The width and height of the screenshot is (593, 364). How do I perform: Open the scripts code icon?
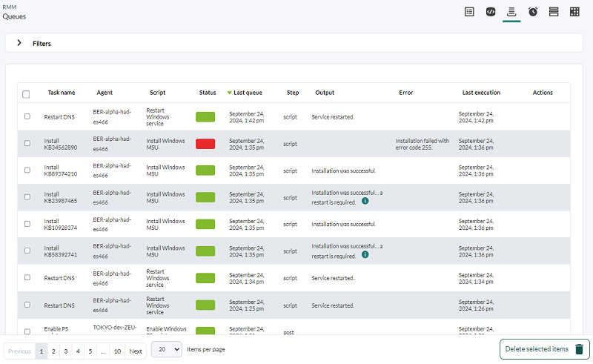[x=491, y=12]
